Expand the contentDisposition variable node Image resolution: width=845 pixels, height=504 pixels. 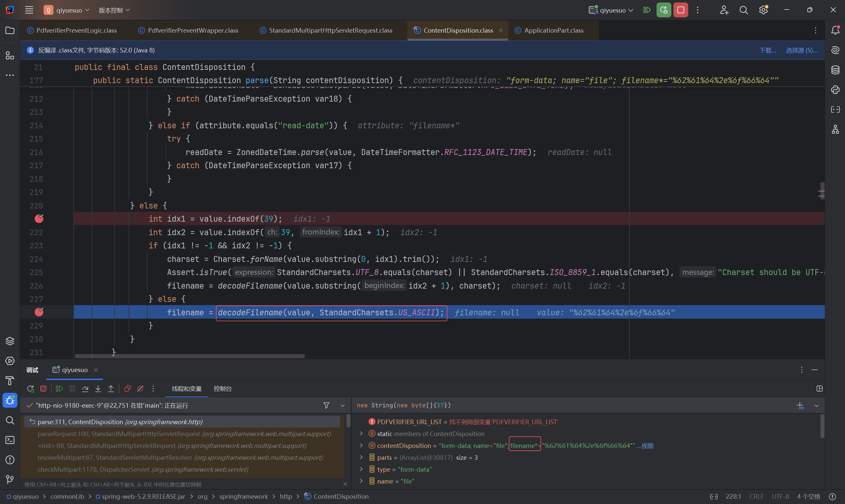[361, 446]
